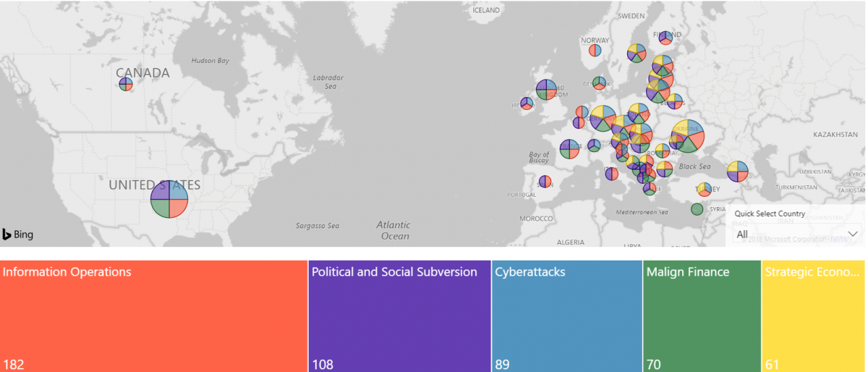
Task: Click the Norway two-color pie marker
Action: (595, 50)
